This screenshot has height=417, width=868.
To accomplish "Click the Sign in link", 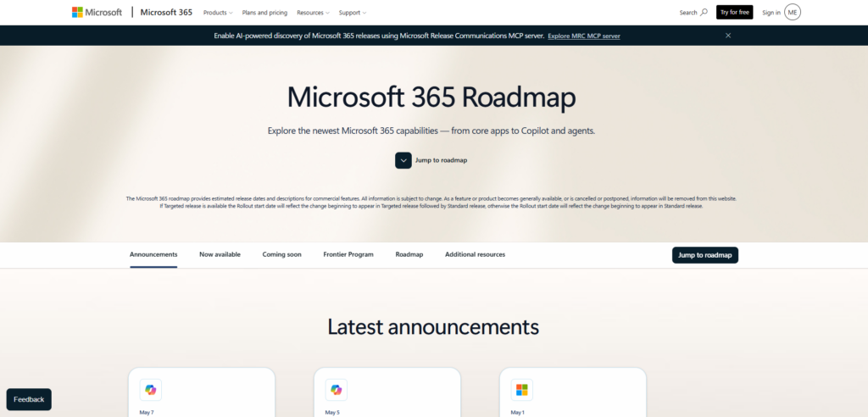I will [x=771, y=13].
